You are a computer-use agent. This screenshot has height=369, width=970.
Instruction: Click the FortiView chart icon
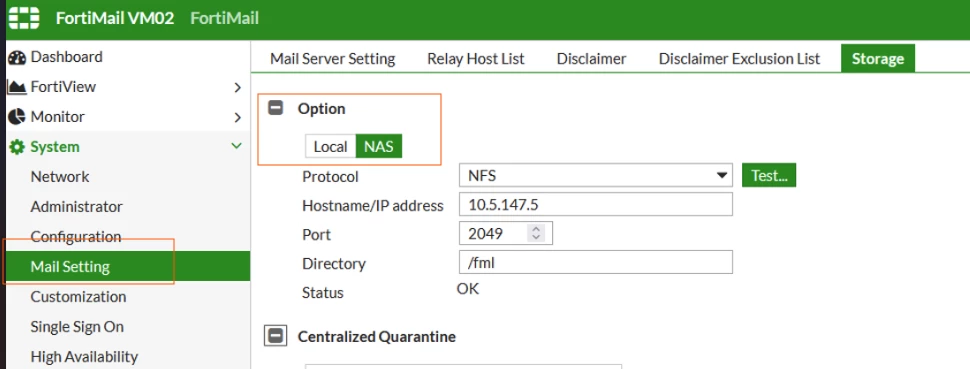17,87
